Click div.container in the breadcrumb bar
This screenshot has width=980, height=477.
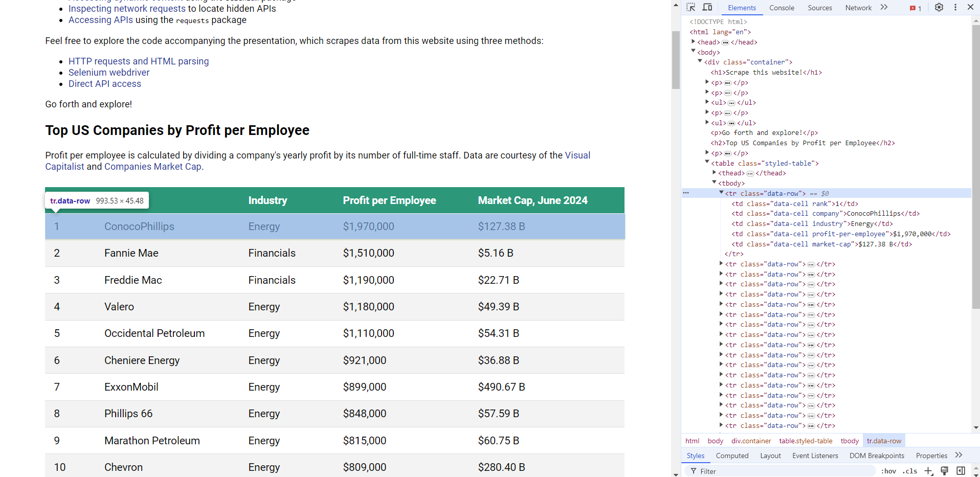[751, 441]
